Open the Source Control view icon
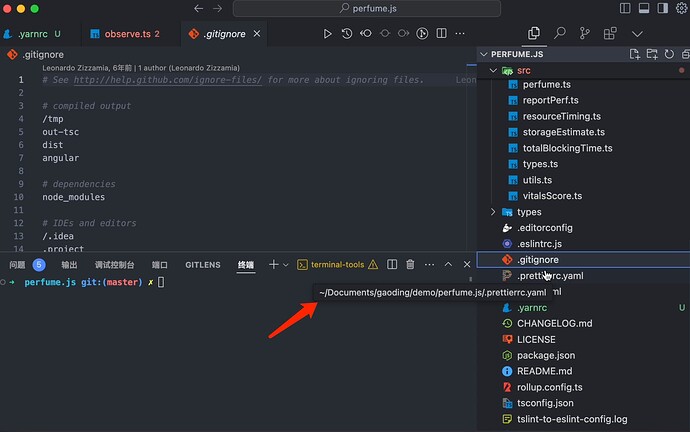Viewport: 690px width, 432px height. 585,33
